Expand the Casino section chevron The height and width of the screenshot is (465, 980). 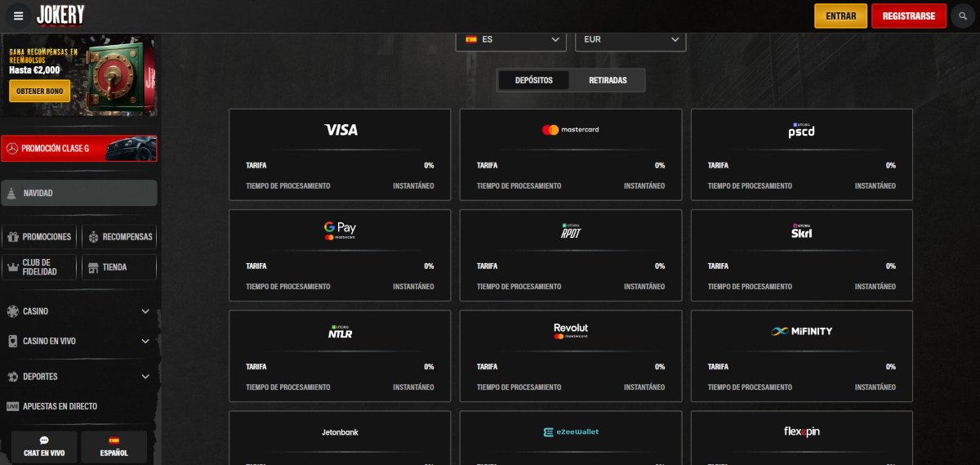pyautogui.click(x=145, y=311)
